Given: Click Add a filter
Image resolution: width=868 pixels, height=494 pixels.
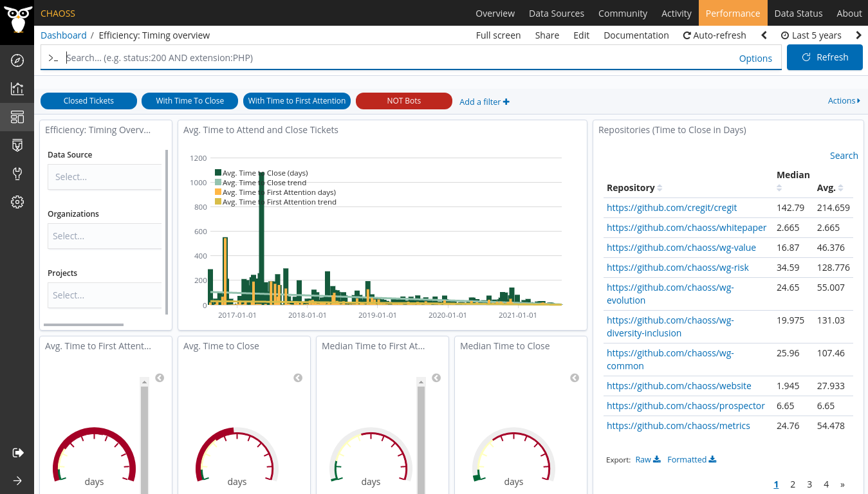Looking at the screenshot, I should point(485,102).
